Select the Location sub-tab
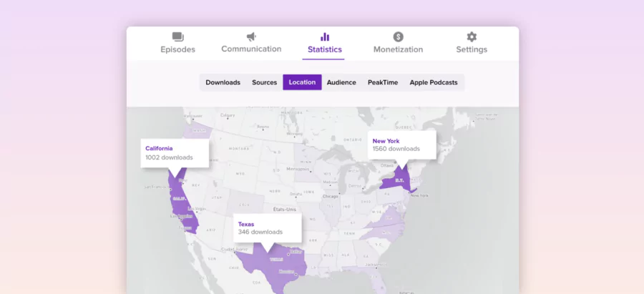Image resolution: width=644 pixels, height=294 pixels. (x=302, y=82)
